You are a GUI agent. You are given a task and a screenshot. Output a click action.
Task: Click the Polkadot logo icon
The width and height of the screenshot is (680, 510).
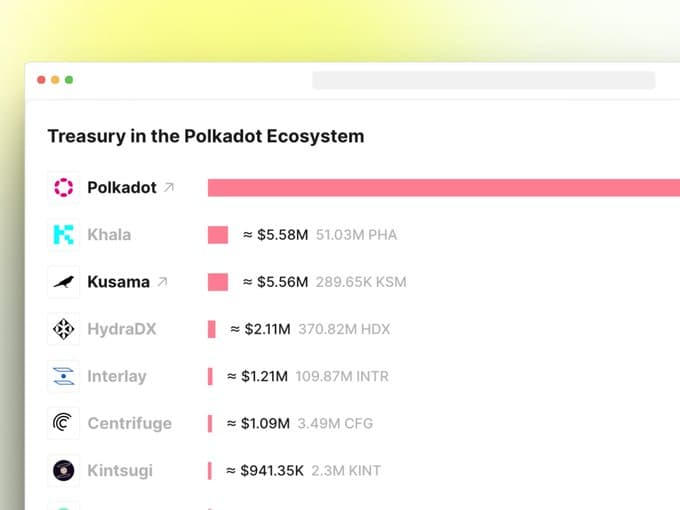[x=64, y=187]
